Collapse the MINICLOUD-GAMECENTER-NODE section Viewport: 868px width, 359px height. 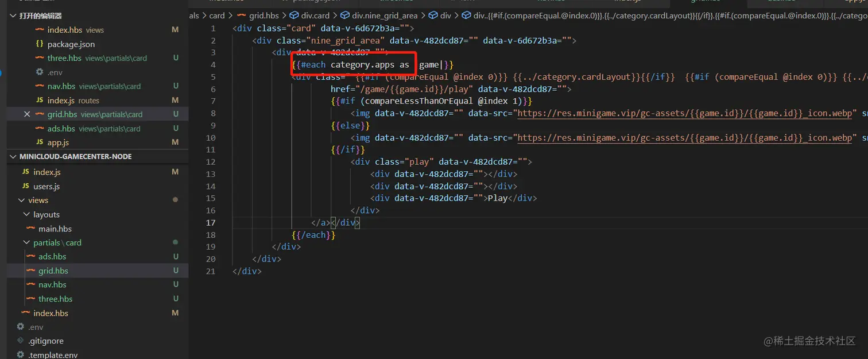click(13, 156)
